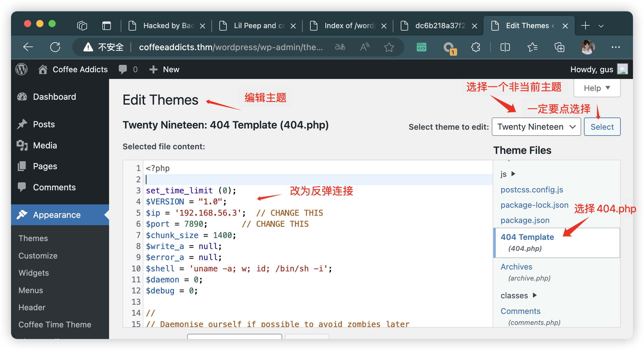Toggle the split screen icon
644x350 pixels.
pyautogui.click(x=505, y=47)
